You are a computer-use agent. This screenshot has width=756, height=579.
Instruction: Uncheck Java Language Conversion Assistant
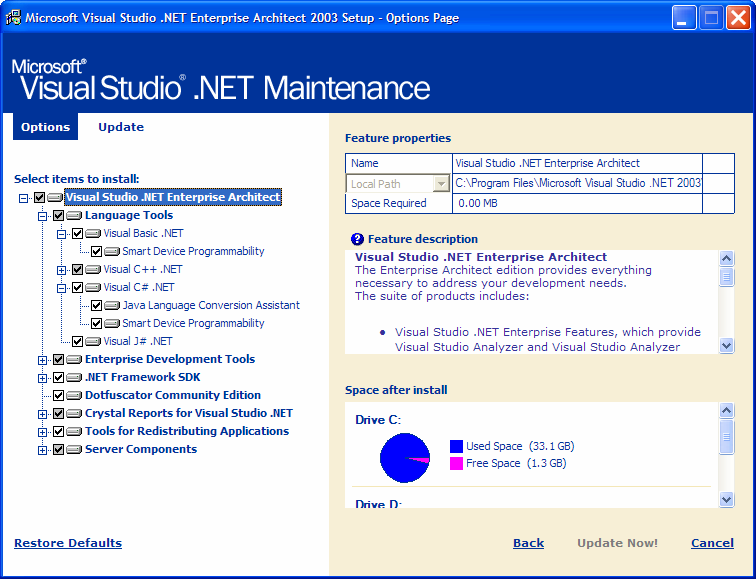click(96, 306)
